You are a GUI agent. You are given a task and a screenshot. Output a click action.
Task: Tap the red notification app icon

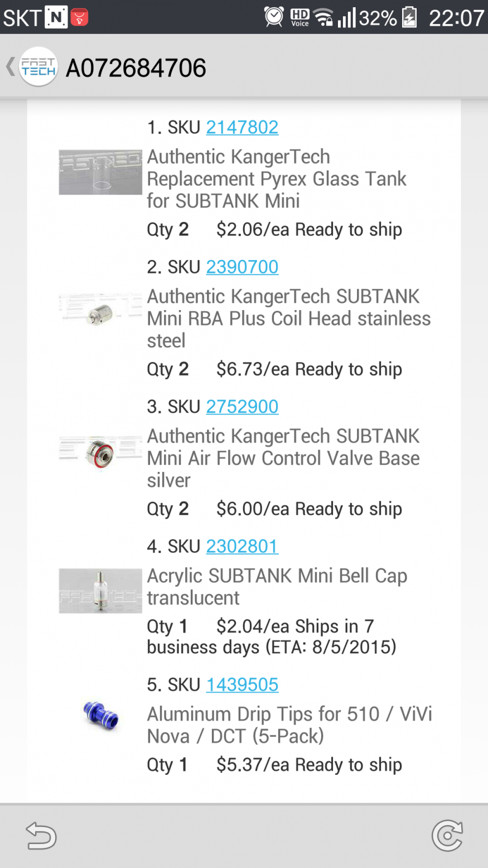coord(79,17)
